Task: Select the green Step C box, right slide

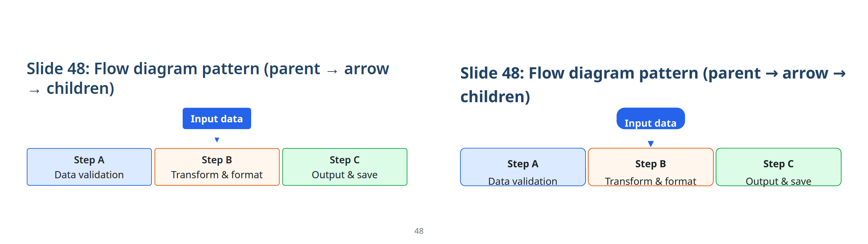Action: [x=778, y=166]
